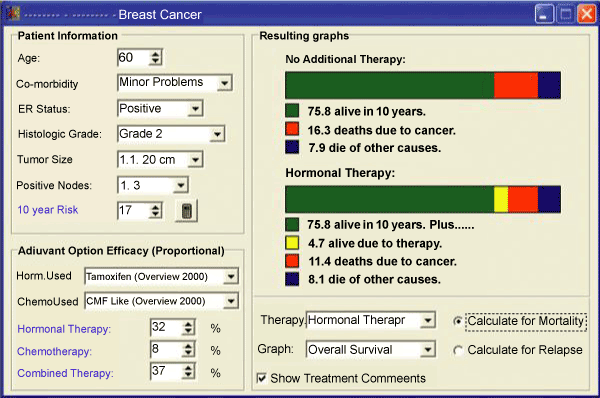The height and width of the screenshot is (398, 600).
Task: Select Calculate for Mortality radio button
Action: tap(457, 321)
